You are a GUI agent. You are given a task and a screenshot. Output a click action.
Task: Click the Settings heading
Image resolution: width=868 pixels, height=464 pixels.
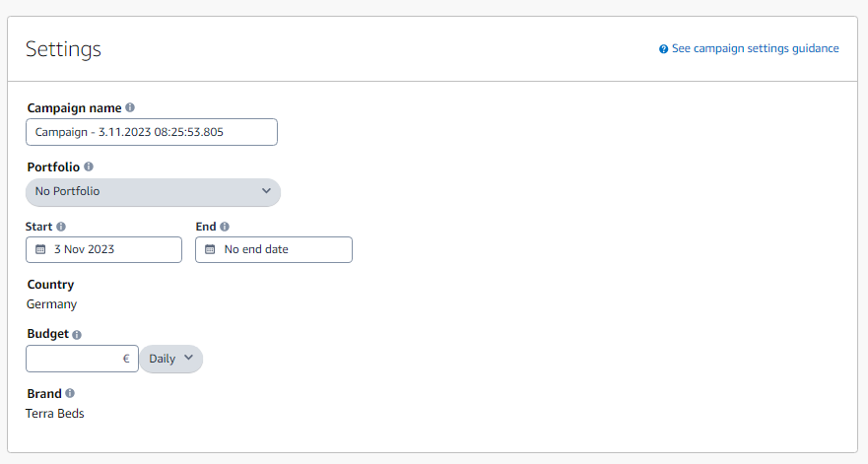click(63, 49)
